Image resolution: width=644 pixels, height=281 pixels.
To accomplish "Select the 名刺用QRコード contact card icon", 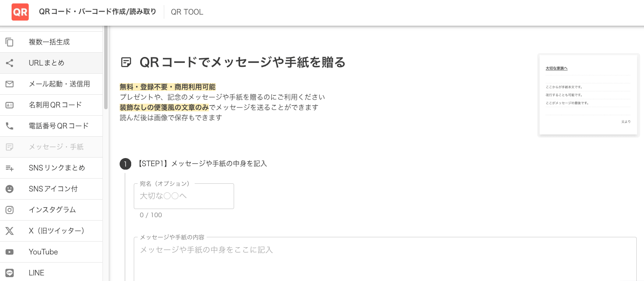I will pos(9,105).
